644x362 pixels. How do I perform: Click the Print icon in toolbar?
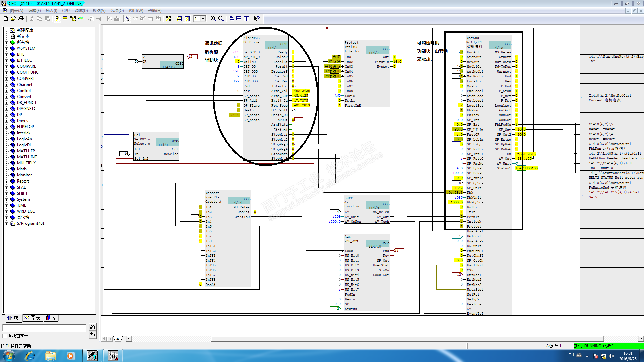click(x=21, y=19)
